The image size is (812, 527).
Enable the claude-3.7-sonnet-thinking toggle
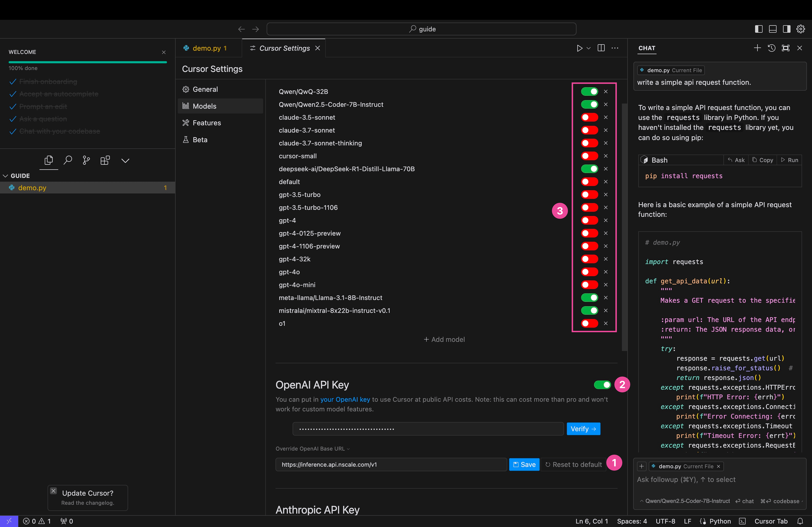coord(589,143)
